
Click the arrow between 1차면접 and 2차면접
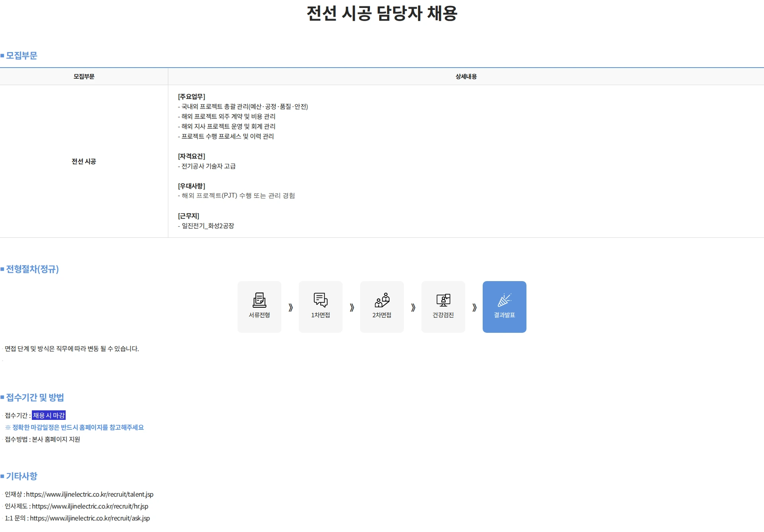point(352,307)
